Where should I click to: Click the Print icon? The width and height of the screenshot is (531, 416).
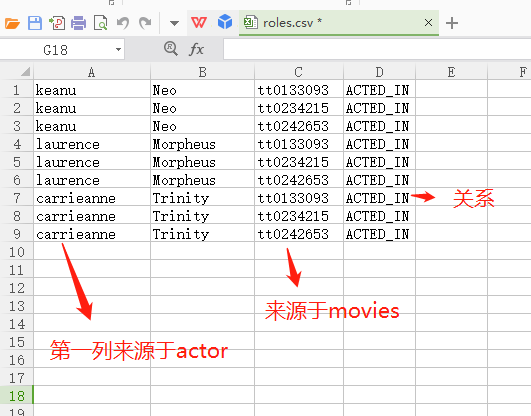[79, 23]
